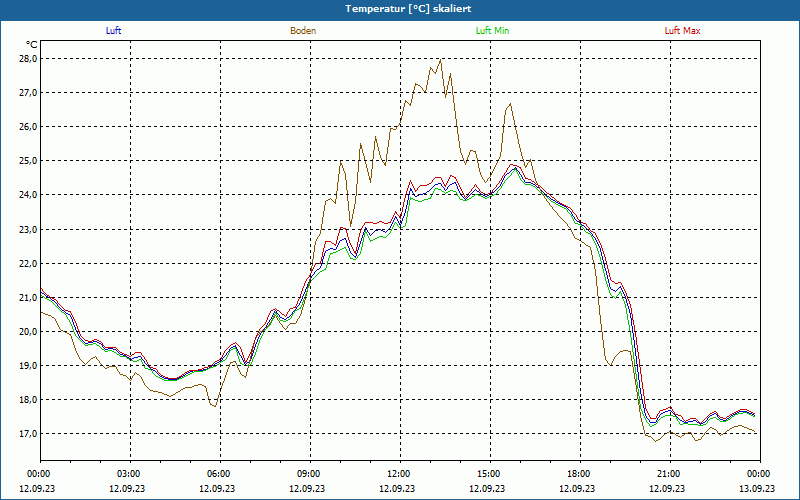Click the Luft Min legend label
Viewport: 800px width, 500px height.
tap(492, 31)
